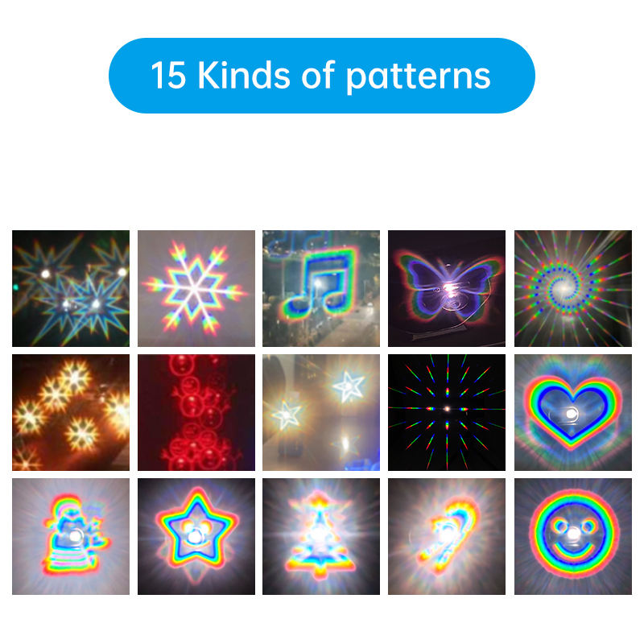
Task: Select the Christmas tree pattern thumbnail
Action: 321,536
